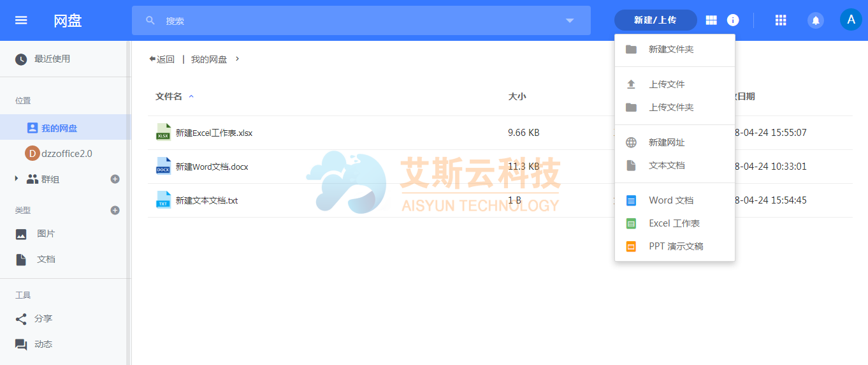Open dzzoffice2.0 in the sidebar
The width and height of the screenshot is (868, 365).
[x=66, y=154]
